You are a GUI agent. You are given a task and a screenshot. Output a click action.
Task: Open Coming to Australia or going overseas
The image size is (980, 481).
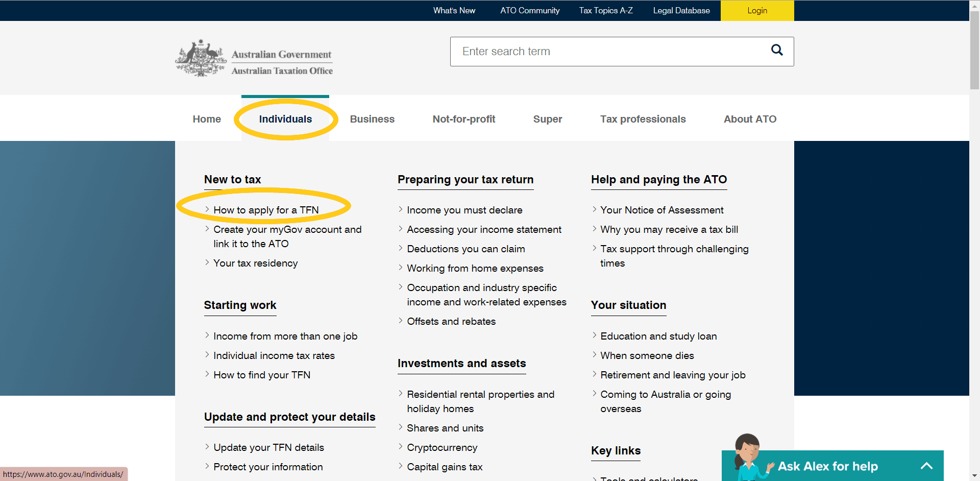pos(666,402)
